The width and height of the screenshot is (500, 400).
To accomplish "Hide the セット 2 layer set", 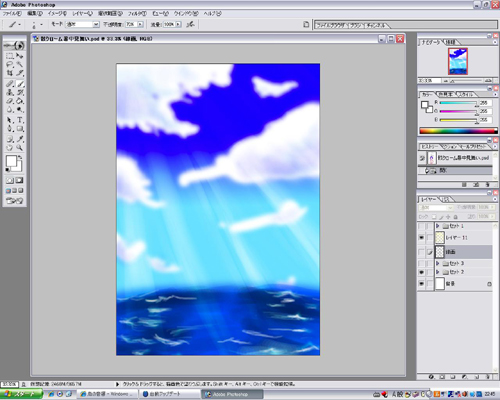I will pos(421,272).
